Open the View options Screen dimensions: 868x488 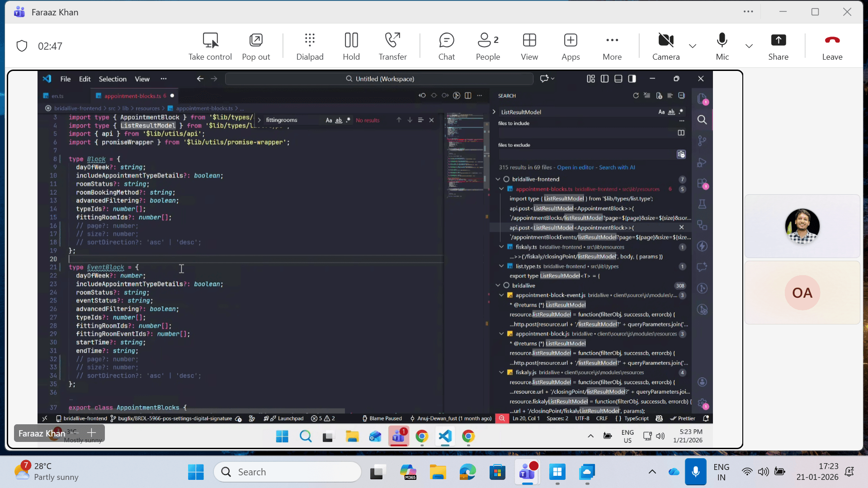coord(529,46)
